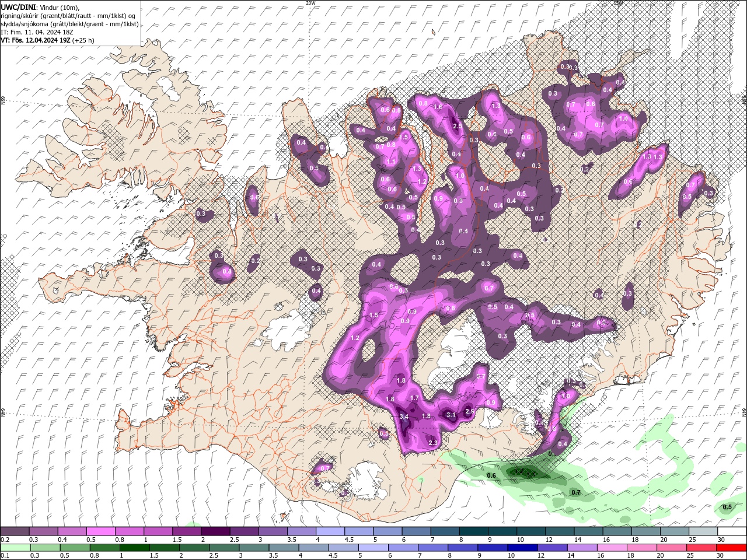The width and height of the screenshot is (747, 560).
Task: Pick the red swatch labeled 30 in bottom legend row
Action: point(731,548)
